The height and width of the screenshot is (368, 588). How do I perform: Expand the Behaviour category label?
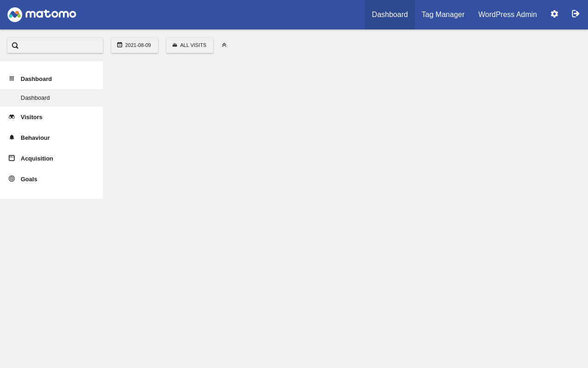tap(35, 138)
